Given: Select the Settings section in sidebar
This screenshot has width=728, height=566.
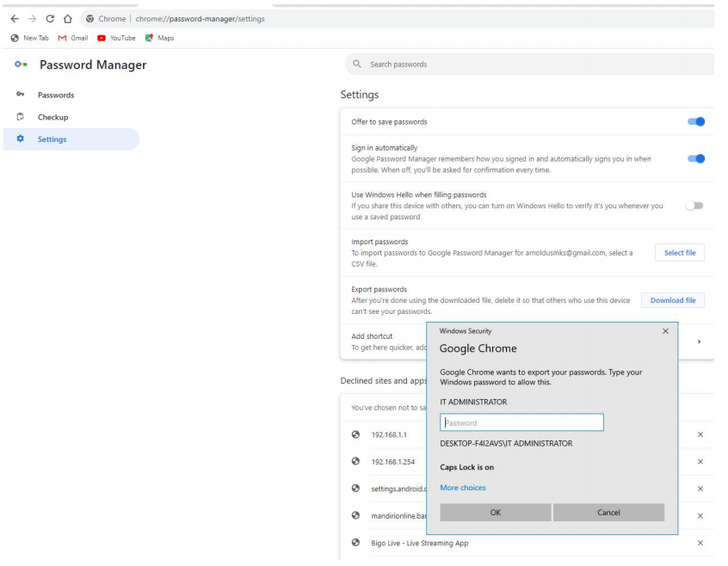Looking at the screenshot, I should coord(71,139).
